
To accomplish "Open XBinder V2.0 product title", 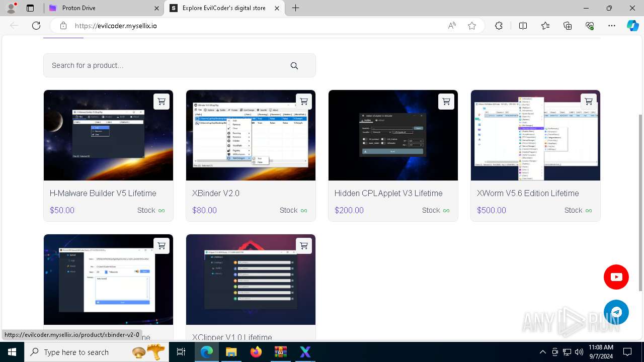I will pos(215,193).
